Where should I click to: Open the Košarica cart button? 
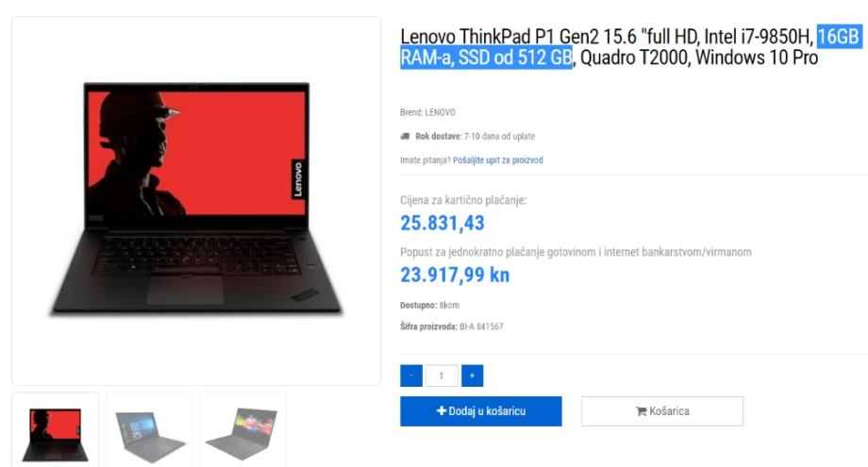tap(662, 411)
